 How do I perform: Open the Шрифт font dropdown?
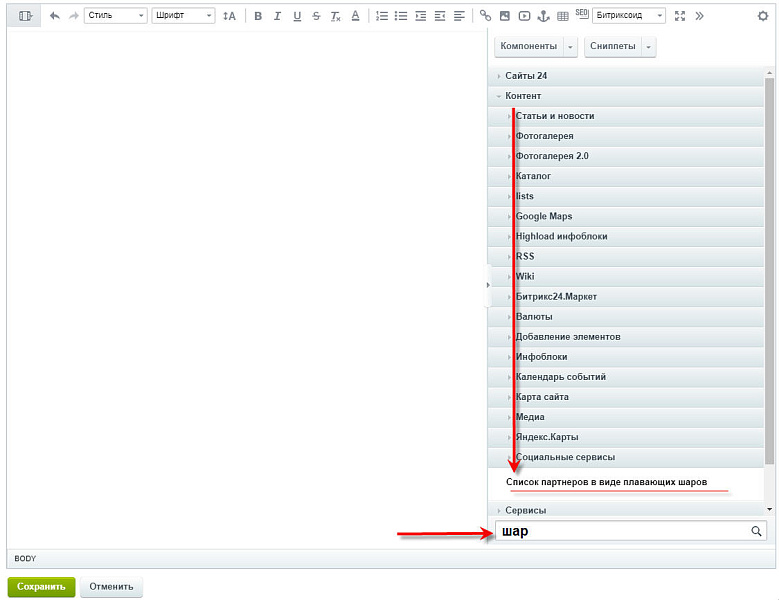coord(183,16)
